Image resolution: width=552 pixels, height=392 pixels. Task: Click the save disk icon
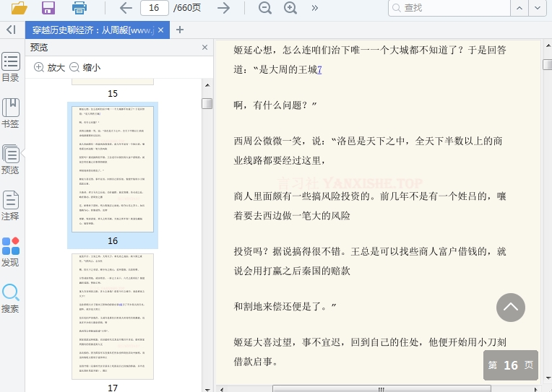pyautogui.click(x=48, y=8)
